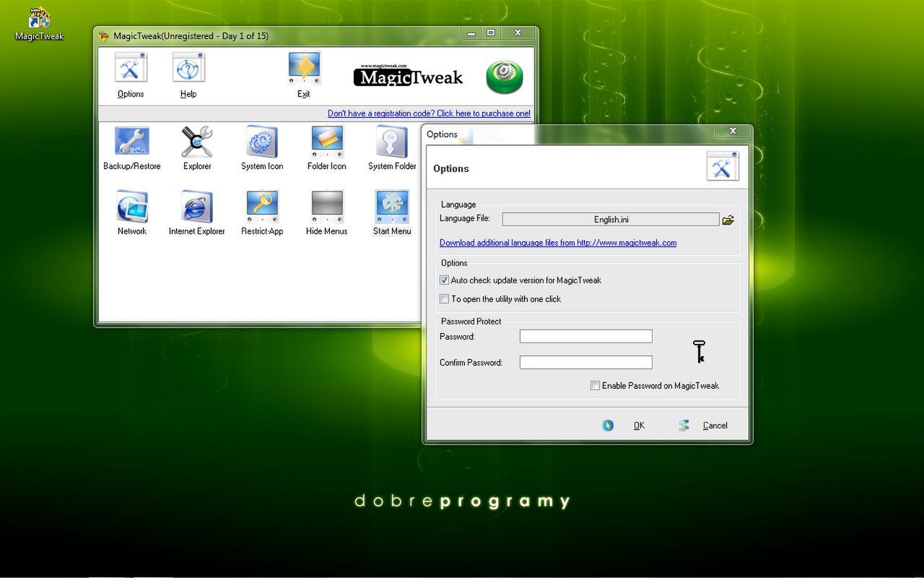Screen dimensions: 924x578
Task: Open the System Icon category
Action: click(262, 149)
